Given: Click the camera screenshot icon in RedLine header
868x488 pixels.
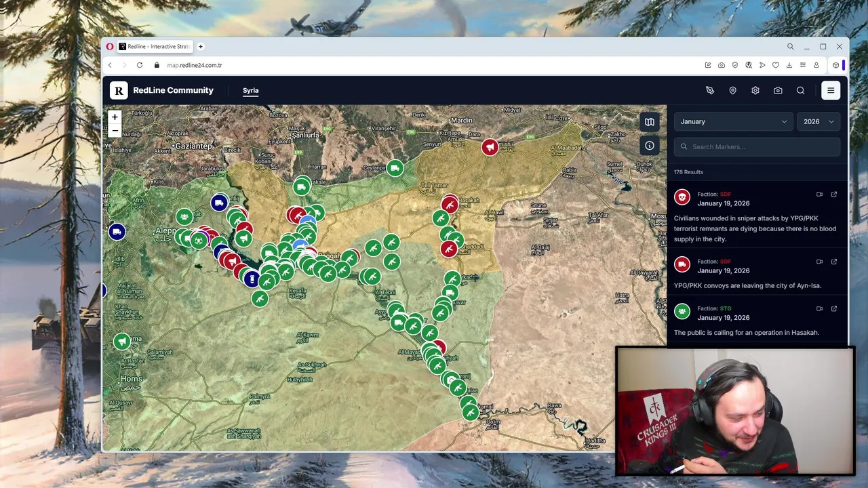Looking at the screenshot, I should click(778, 90).
